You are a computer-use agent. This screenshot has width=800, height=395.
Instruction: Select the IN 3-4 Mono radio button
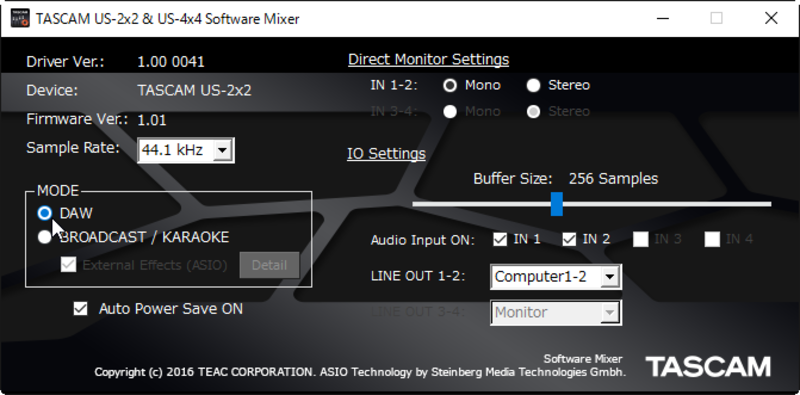450,112
